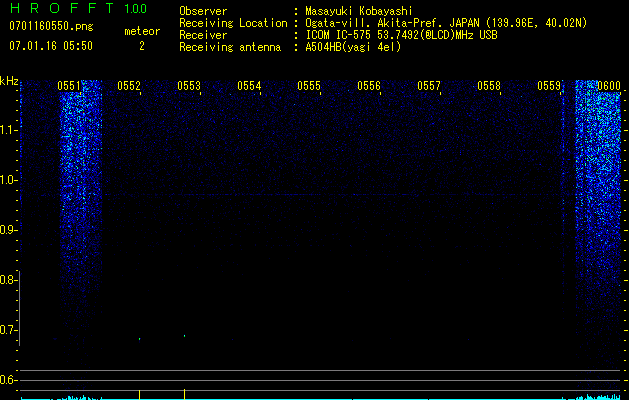Click the Receiving Location field label
The width and height of the screenshot is (629, 400).
click(x=233, y=23)
